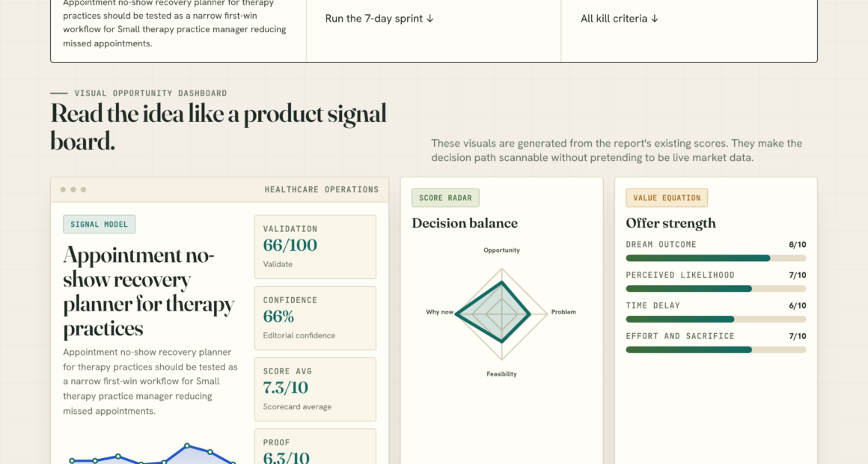Click the Feasibility axis label on radar
Viewport: 868px width, 464px height.
pos(501,374)
